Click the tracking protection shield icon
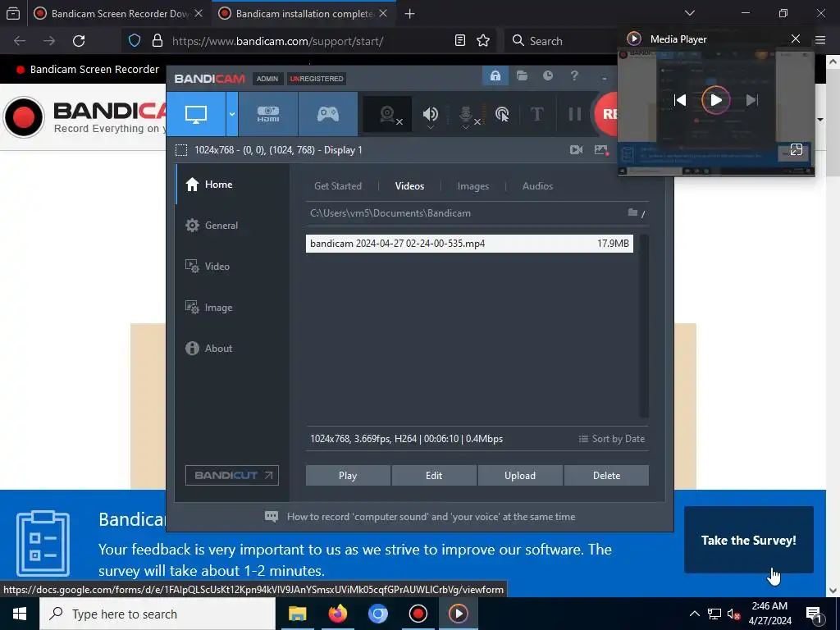Viewport: 840px width, 630px height. click(134, 41)
